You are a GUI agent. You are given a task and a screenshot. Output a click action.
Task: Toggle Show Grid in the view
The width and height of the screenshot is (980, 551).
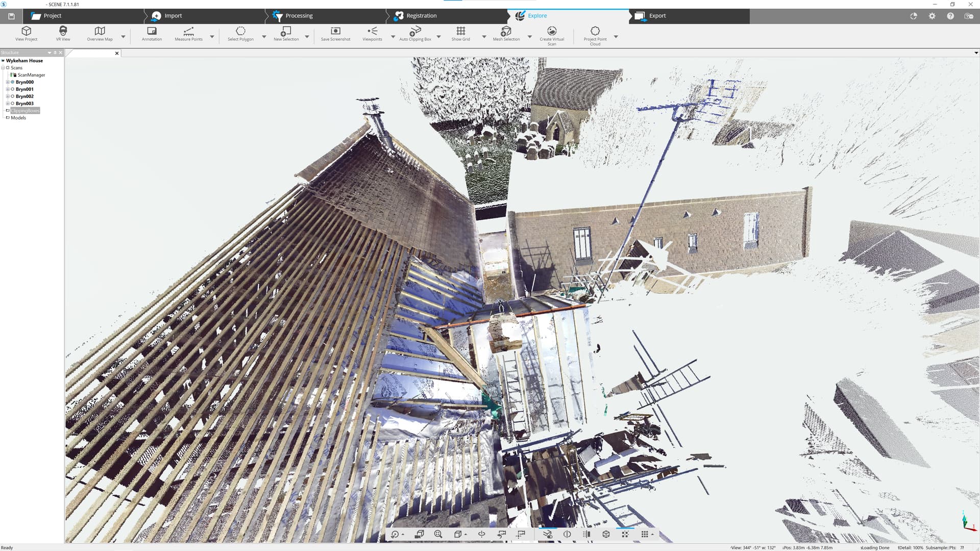(460, 34)
